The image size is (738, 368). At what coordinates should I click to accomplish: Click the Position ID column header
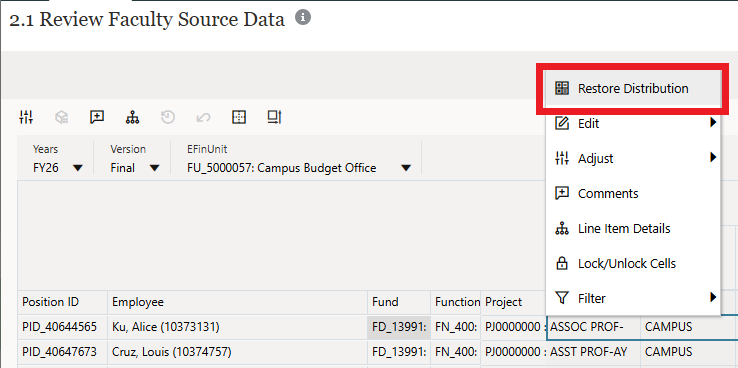point(63,302)
